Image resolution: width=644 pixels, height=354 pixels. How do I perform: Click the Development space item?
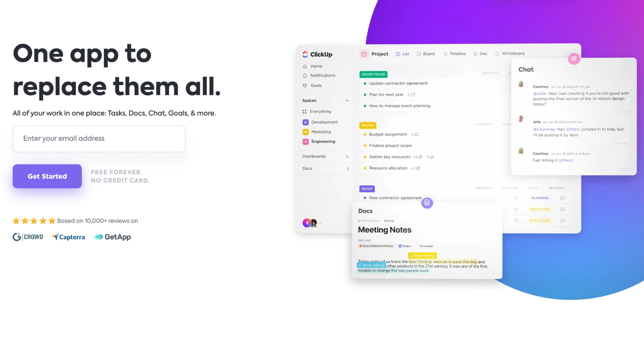(x=324, y=122)
